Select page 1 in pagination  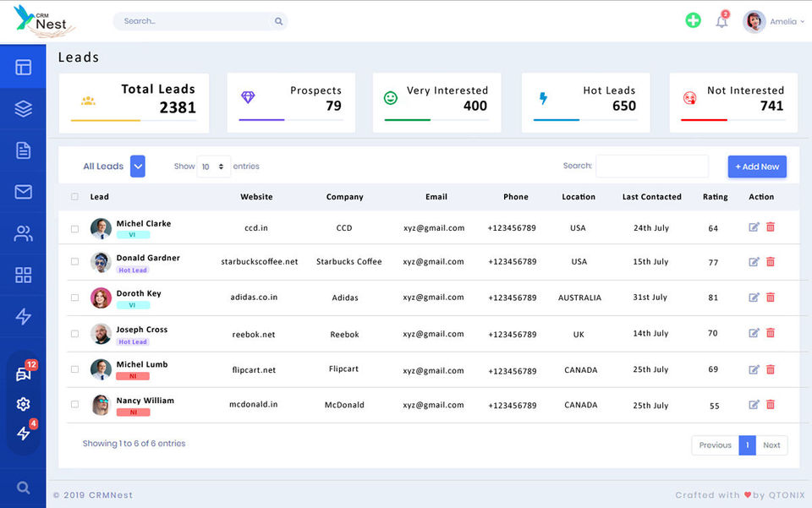747,445
